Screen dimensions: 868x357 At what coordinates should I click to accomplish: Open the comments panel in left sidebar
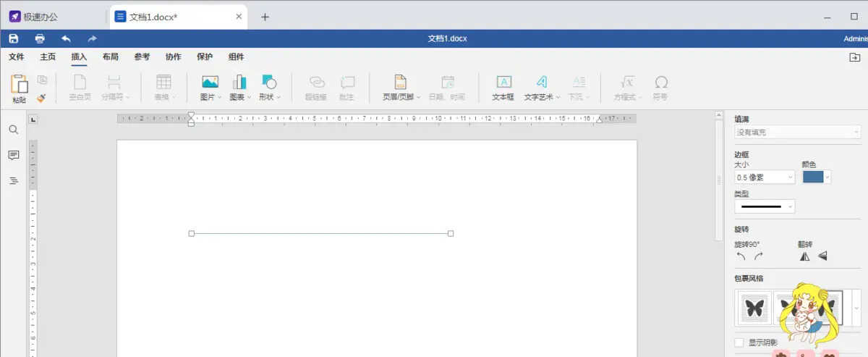(13, 155)
